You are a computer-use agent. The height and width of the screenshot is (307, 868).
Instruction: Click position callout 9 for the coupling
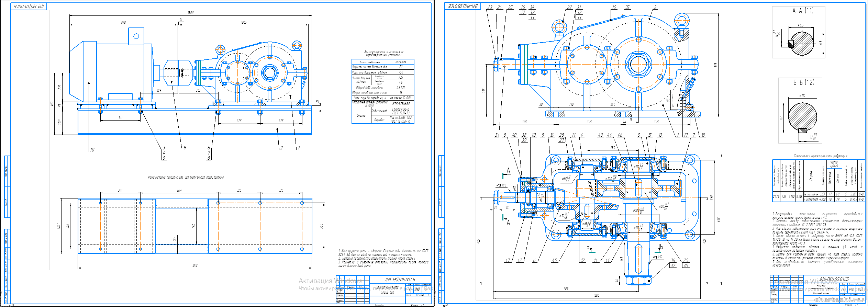(185, 148)
